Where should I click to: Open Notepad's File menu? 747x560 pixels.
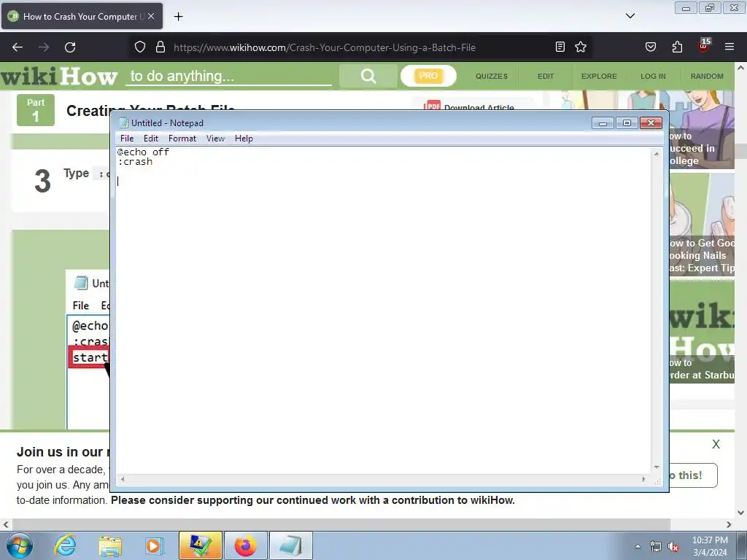[127, 139]
